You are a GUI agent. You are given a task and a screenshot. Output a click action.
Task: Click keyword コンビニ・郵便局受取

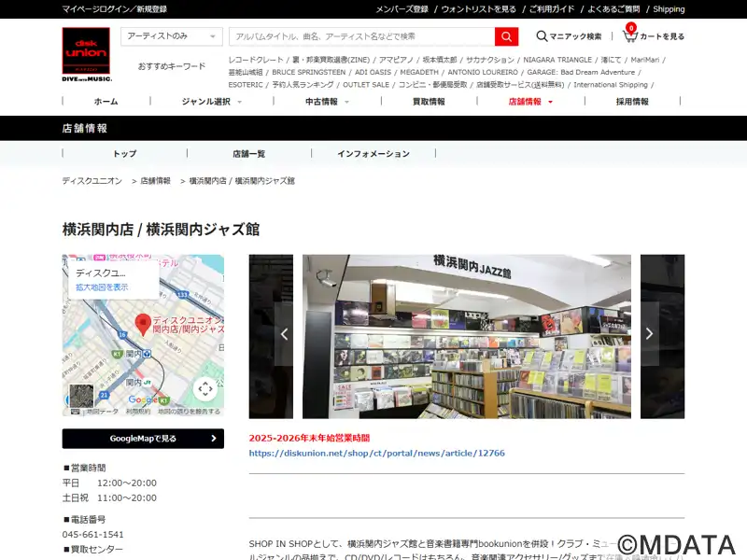pos(432,84)
